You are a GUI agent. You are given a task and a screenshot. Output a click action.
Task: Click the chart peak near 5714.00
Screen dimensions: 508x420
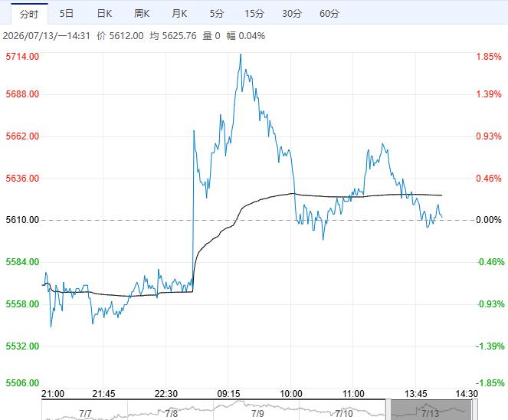(x=241, y=54)
